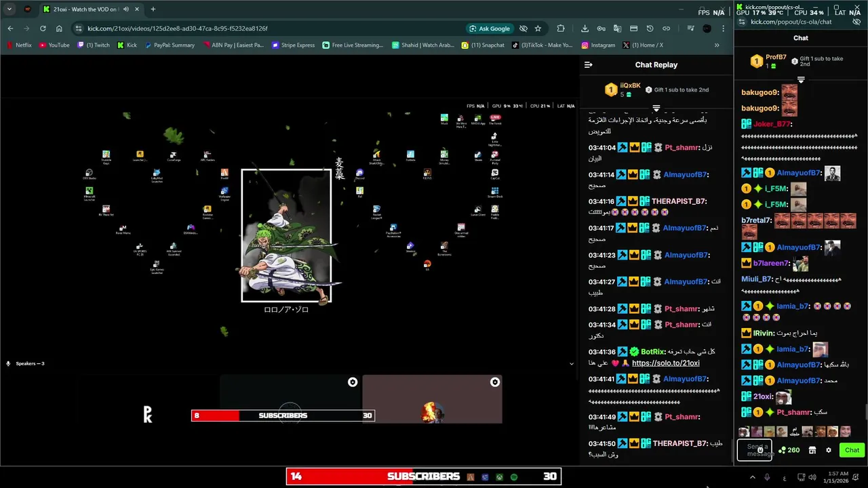The height and width of the screenshot is (488, 868).
Task: View site information for kick.com
Action: tap(79, 28)
